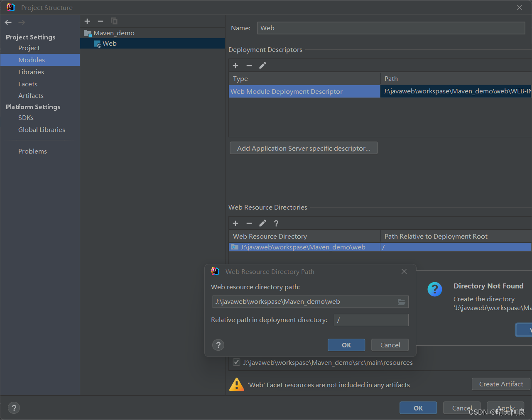This screenshot has height=420, width=532.
Task: Edit the web resource directory with pencil icon
Action: tap(263, 223)
